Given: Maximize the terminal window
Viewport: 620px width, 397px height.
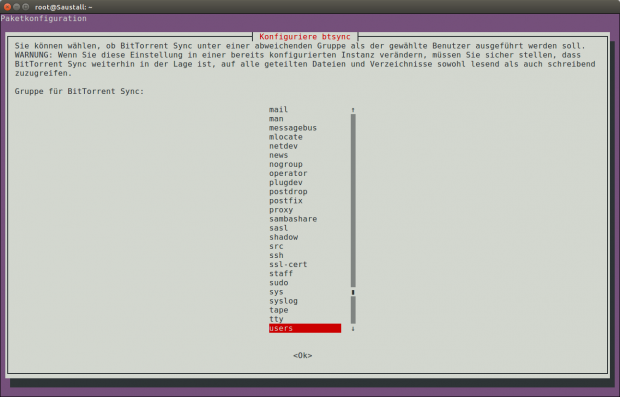Looking at the screenshot, I should [x=26, y=7].
